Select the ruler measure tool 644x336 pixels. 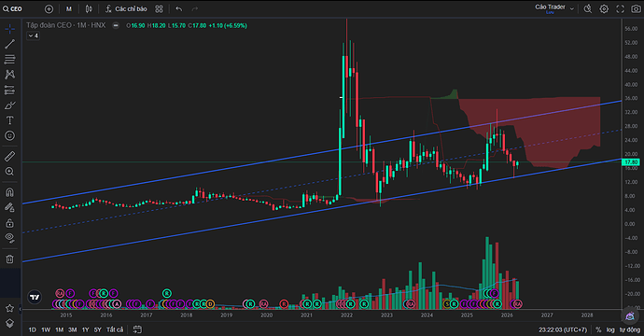coord(10,156)
